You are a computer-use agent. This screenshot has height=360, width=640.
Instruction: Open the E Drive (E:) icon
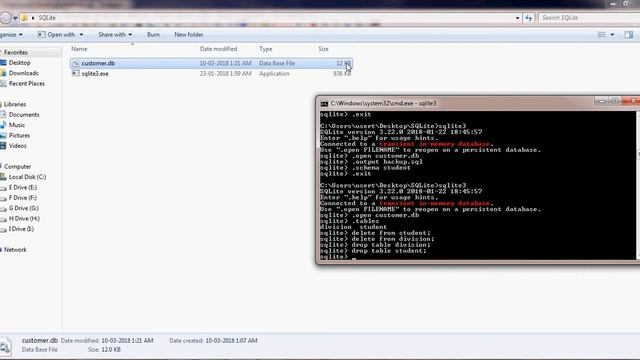point(3,187)
